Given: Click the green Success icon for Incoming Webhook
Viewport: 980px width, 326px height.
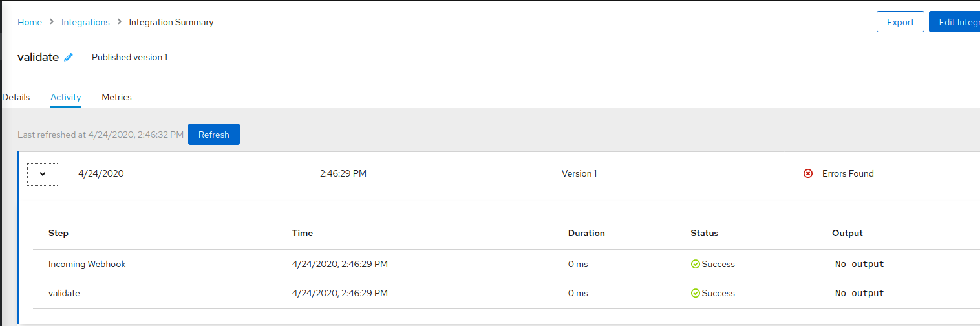Looking at the screenshot, I should coord(696,264).
